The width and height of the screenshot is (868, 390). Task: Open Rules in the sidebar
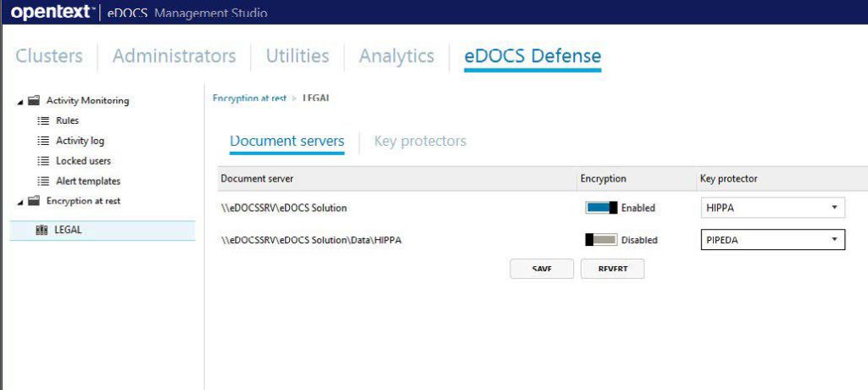[x=67, y=120]
